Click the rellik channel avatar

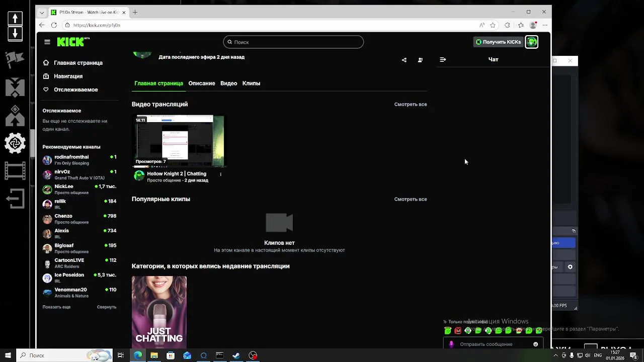click(47, 204)
